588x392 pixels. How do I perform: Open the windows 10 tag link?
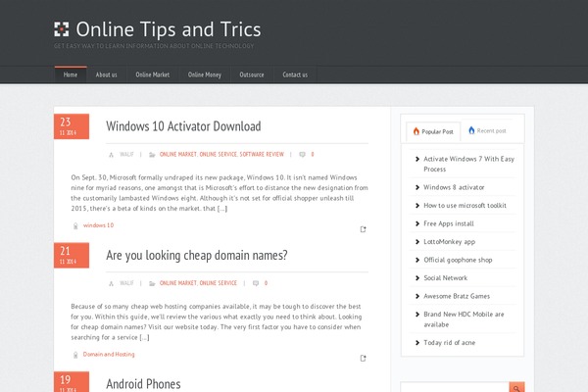[x=98, y=225]
